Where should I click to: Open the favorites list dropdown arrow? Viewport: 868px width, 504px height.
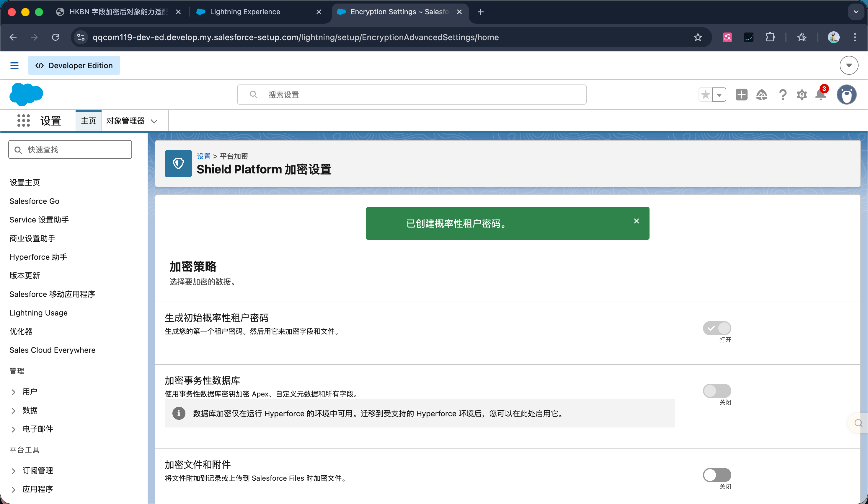pos(719,95)
